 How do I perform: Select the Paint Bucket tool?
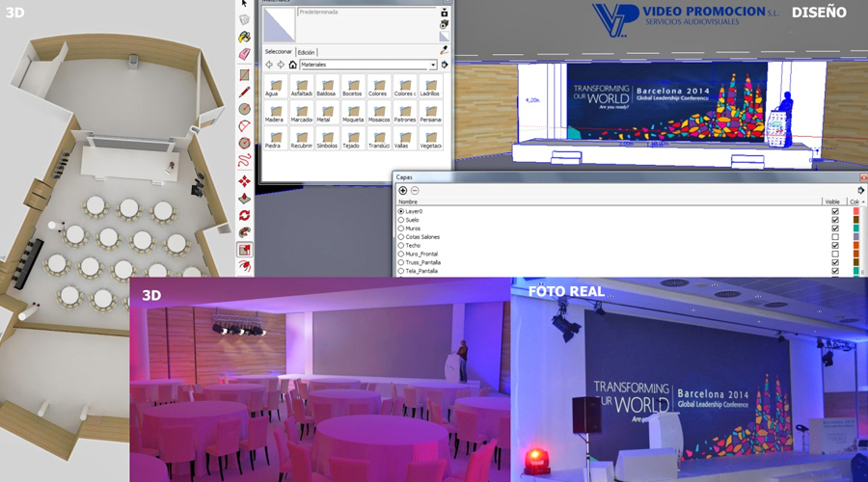(x=244, y=37)
